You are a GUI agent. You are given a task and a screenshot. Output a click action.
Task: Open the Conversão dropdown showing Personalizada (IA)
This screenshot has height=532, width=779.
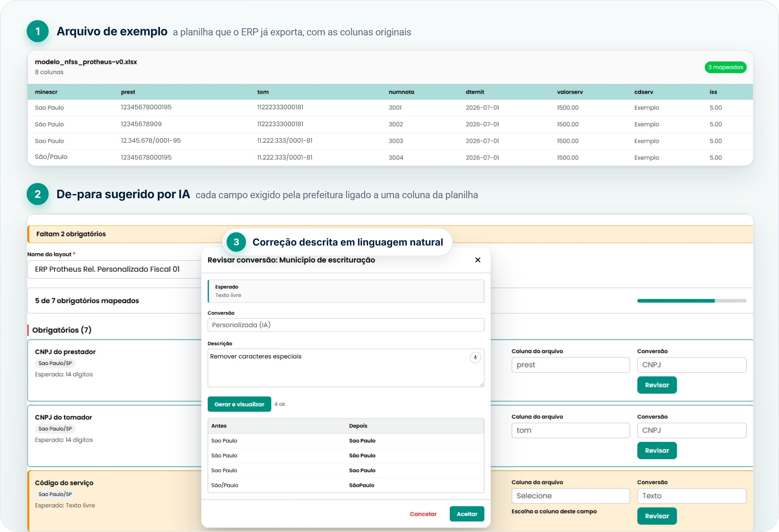point(346,325)
